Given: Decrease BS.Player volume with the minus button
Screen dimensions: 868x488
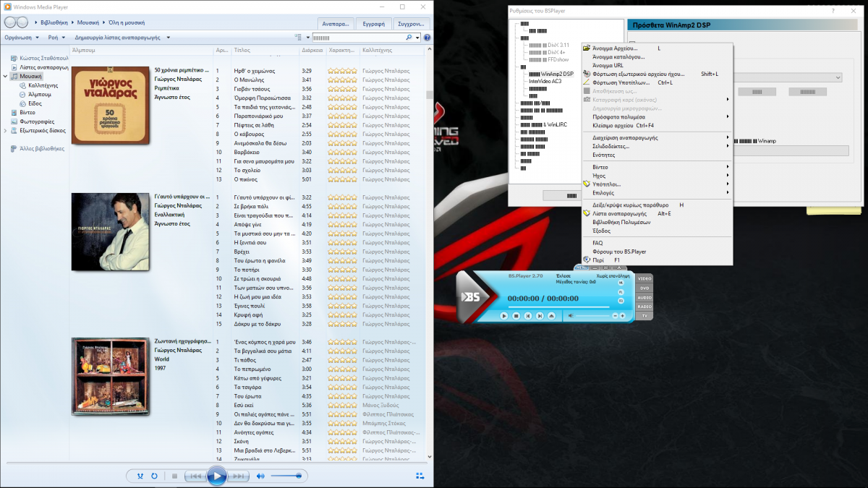Looking at the screenshot, I should coord(615,316).
